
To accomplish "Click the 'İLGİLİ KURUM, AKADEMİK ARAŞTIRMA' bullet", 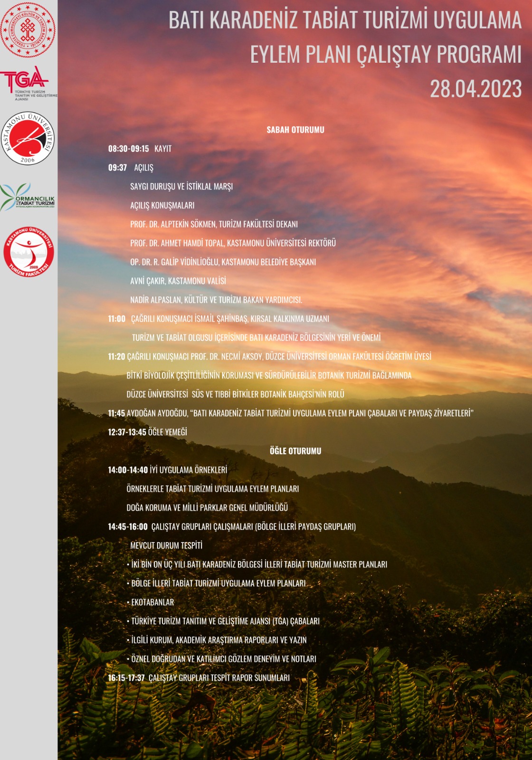I will [x=217, y=640].
